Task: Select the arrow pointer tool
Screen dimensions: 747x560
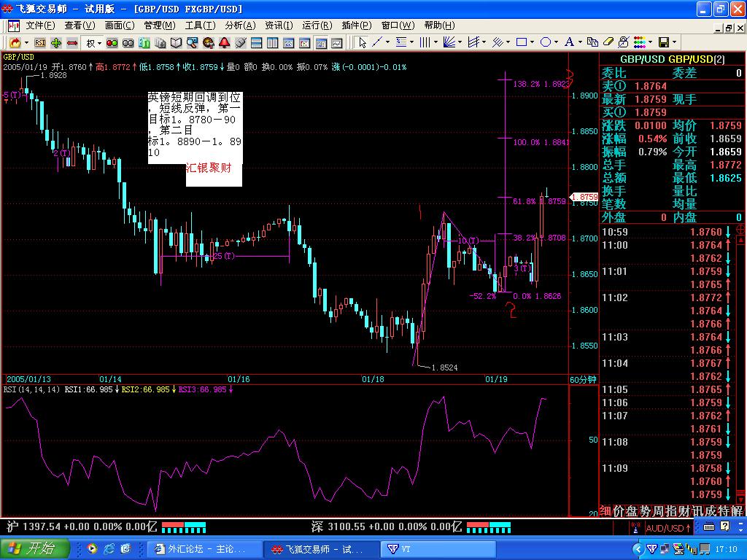Action: (x=363, y=43)
